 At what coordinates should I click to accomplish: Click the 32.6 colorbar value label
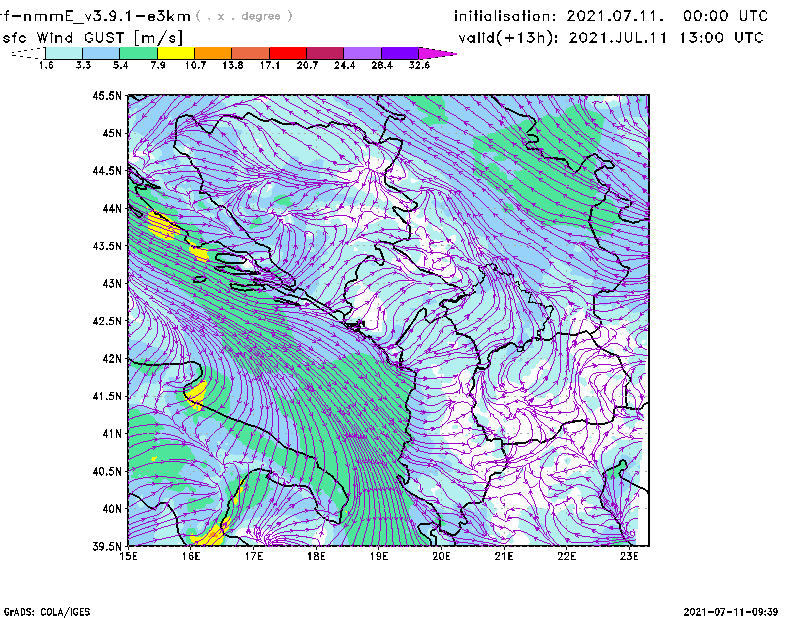pos(419,65)
